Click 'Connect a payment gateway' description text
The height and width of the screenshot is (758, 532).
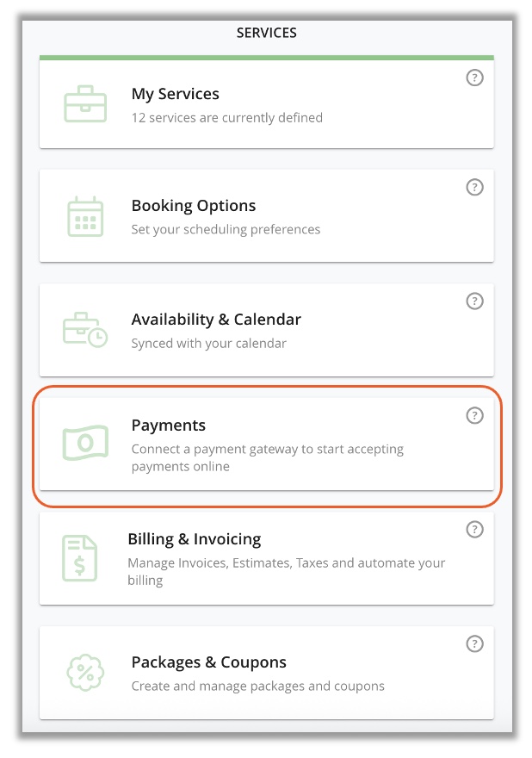coord(267,457)
